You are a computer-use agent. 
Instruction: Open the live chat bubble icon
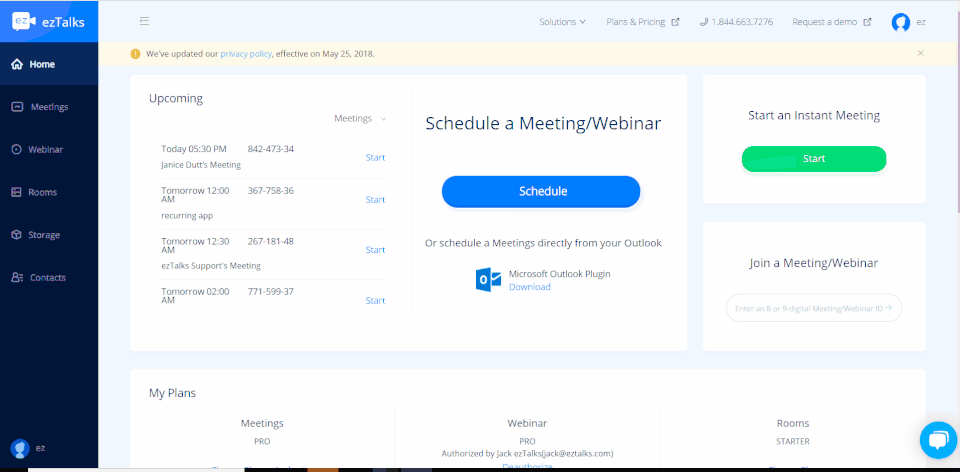[x=938, y=440]
